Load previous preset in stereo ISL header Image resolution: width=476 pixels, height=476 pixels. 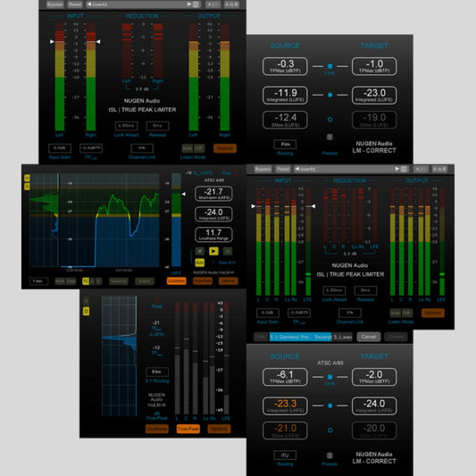pyautogui.click(x=89, y=4)
